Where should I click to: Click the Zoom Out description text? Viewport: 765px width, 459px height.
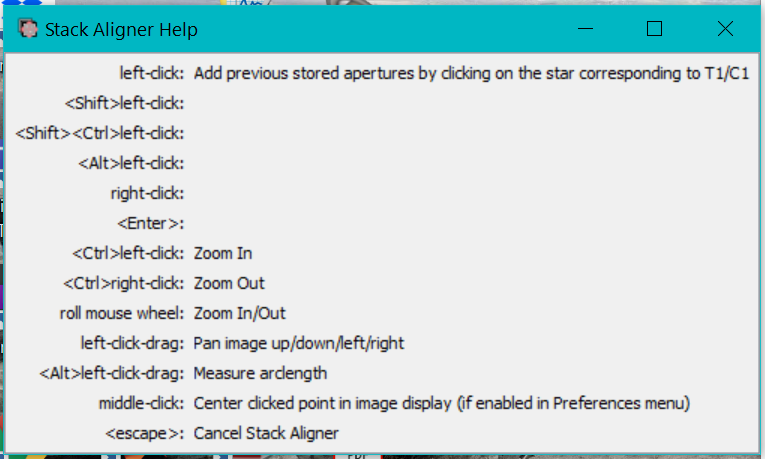coord(229,283)
